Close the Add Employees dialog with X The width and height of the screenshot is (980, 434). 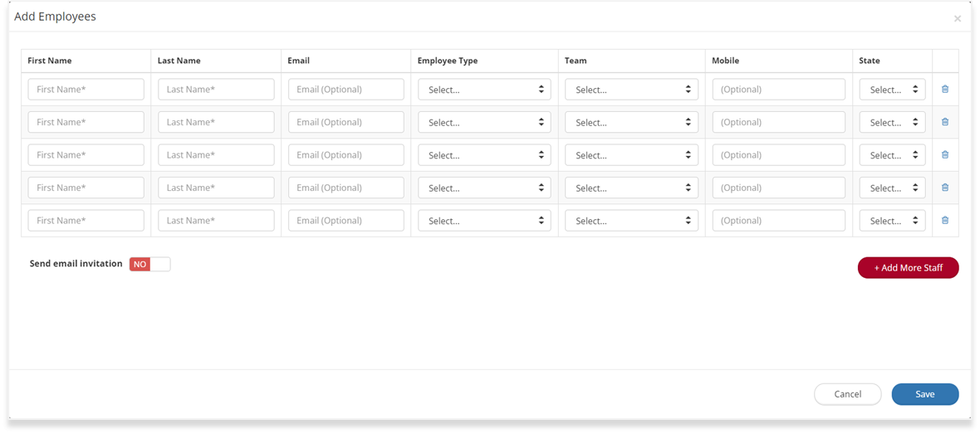pos(958,19)
